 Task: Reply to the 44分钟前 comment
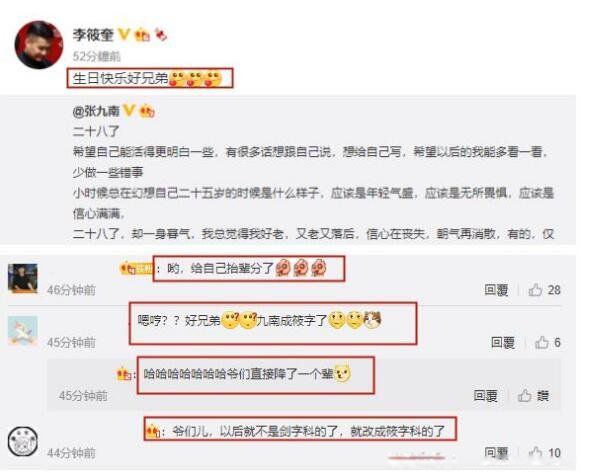pos(496,453)
